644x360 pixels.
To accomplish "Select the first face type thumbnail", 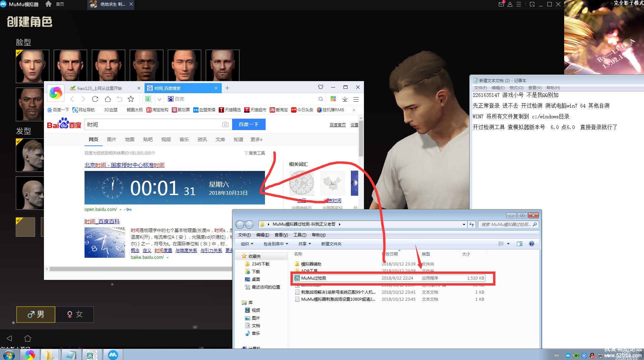I will pyautogui.click(x=32, y=66).
